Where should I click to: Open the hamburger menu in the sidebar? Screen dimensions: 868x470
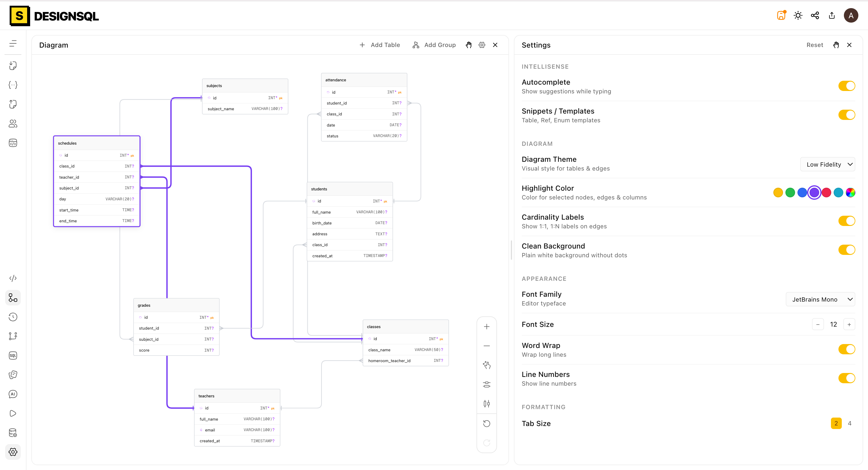(13, 43)
